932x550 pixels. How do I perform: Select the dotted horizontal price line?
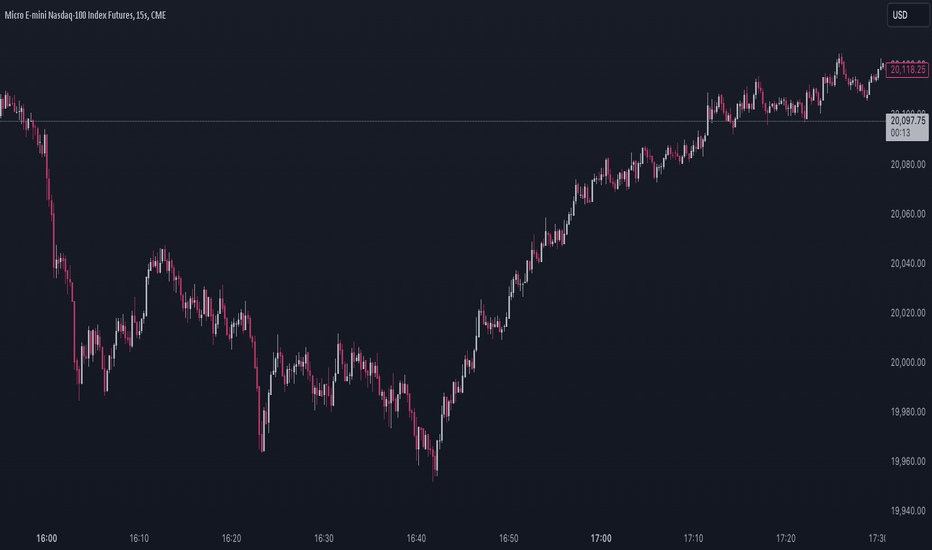443,121
